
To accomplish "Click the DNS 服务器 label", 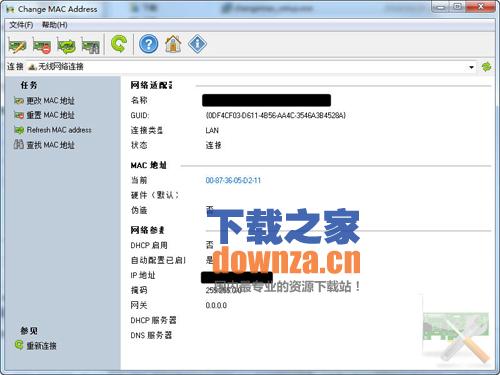I will point(151,335).
